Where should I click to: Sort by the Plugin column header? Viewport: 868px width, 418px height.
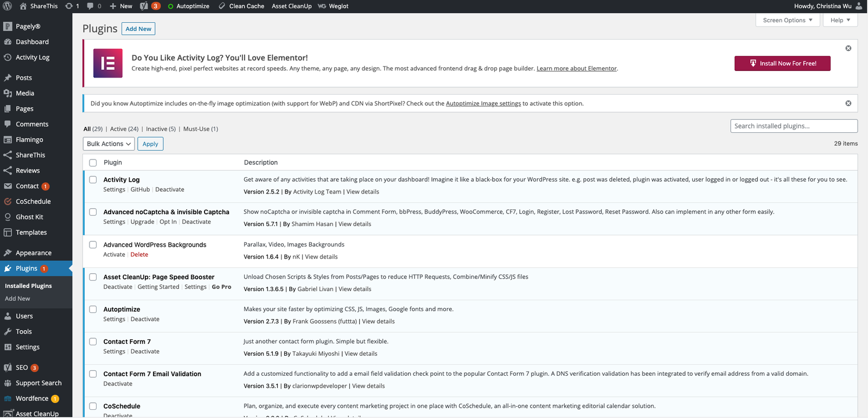113,163
